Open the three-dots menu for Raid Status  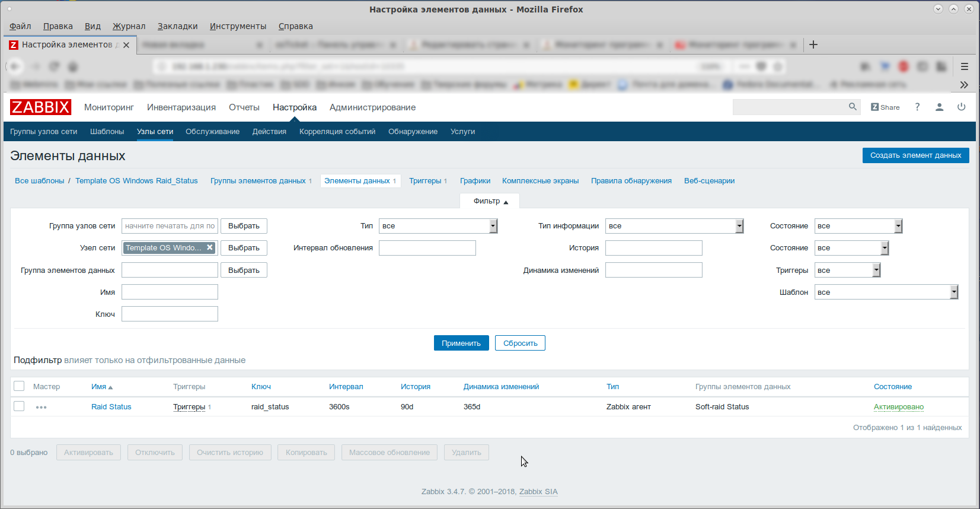pos(41,407)
